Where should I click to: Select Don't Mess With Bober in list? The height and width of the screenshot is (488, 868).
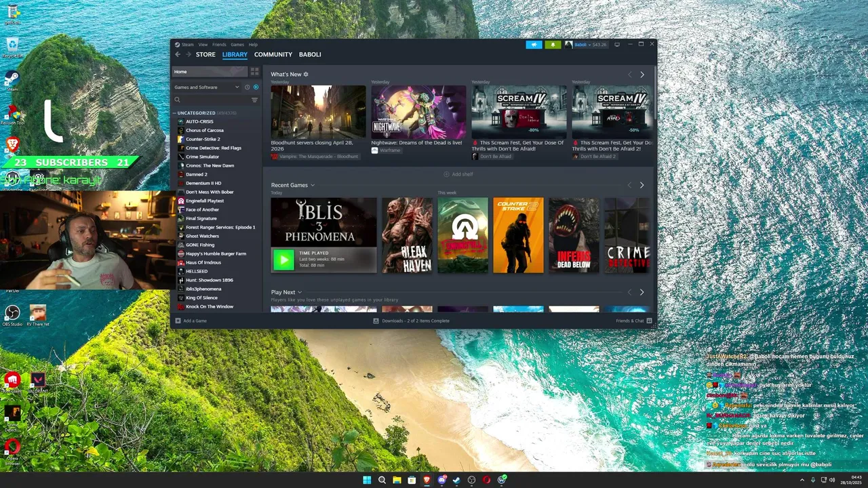coord(210,192)
